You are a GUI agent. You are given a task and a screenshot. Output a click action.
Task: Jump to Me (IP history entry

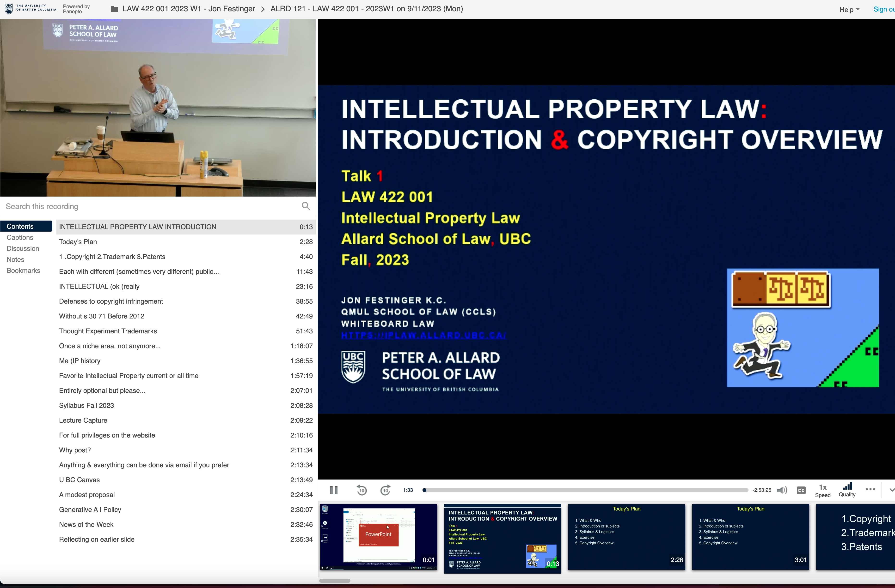[186, 361]
